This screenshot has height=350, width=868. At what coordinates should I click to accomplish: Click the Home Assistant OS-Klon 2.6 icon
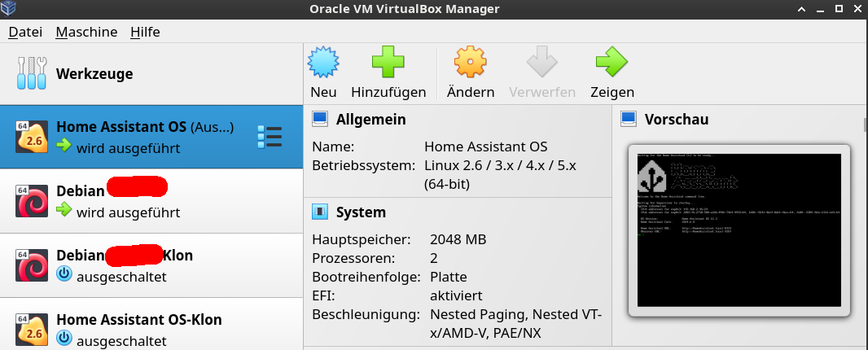[x=31, y=330]
